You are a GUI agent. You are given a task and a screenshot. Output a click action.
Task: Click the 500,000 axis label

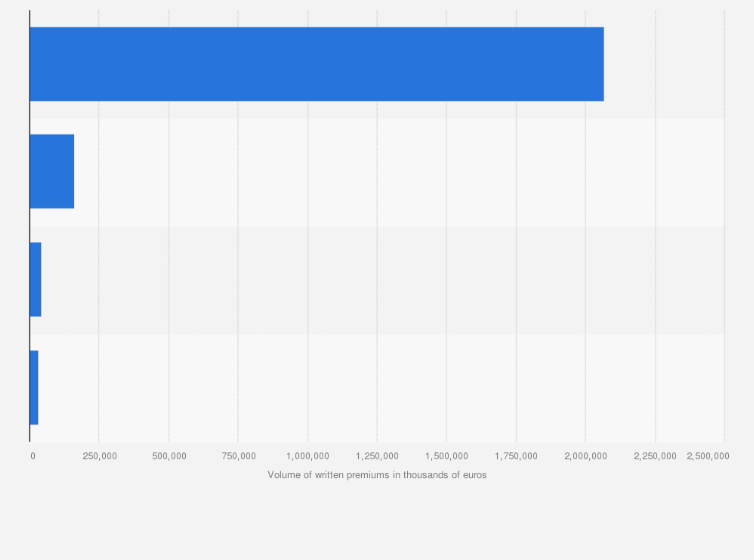tap(169, 456)
